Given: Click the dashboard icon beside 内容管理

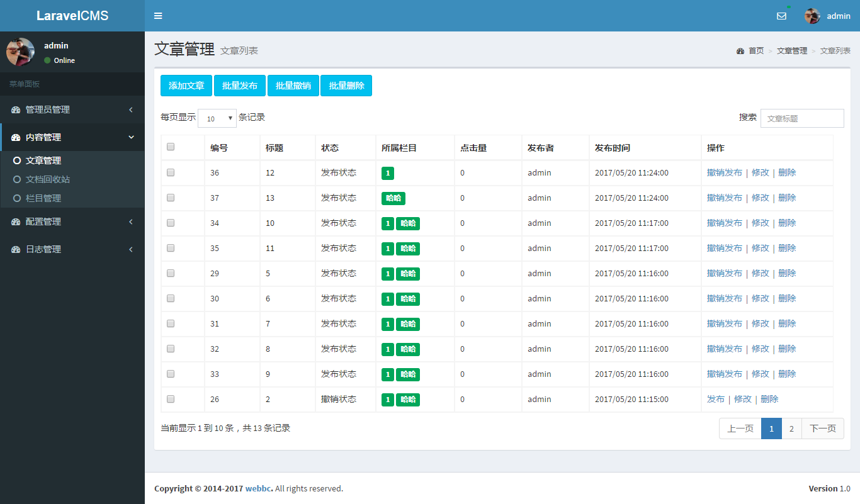Looking at the screenshot, I should (x=16, y=137).
